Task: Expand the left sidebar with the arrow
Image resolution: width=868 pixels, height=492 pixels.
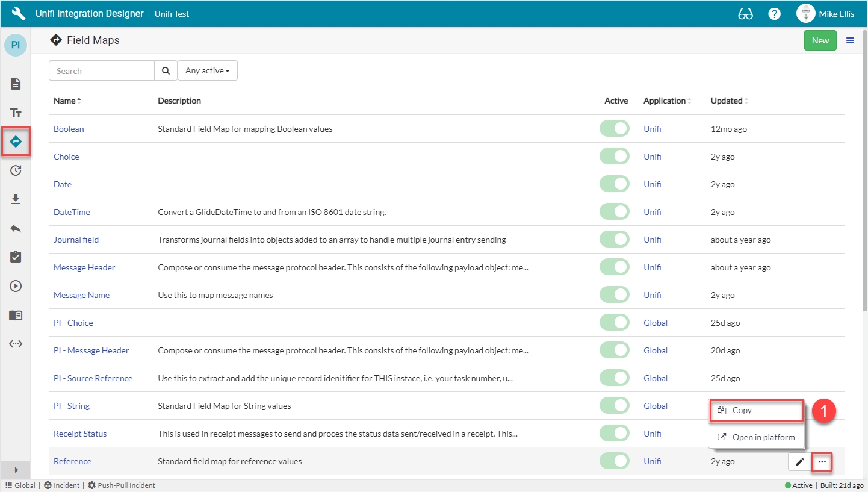Action: click(16, 470)
